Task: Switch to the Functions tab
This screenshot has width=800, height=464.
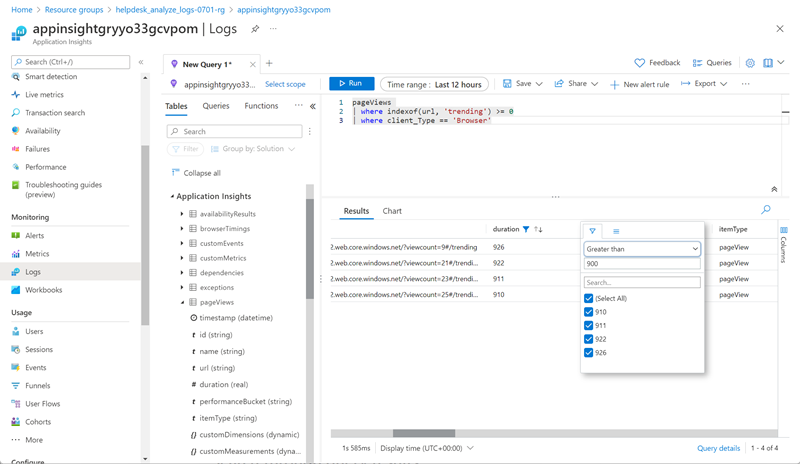Action: [261, 106]
